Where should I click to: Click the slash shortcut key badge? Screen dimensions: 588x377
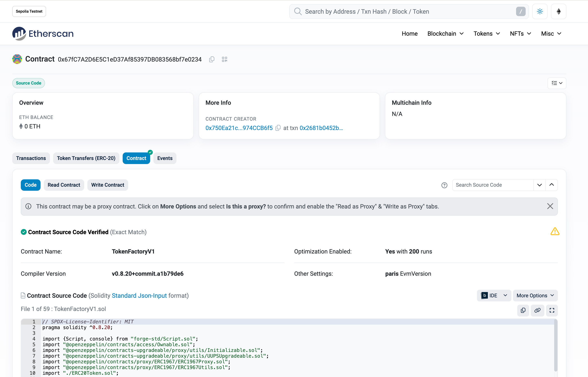click(521, 11)
